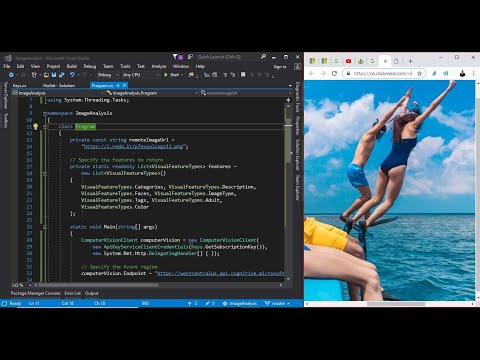480x360 pixels.
Task: Switch to the NuGet - Solution tab
Action: pos(59,86)
